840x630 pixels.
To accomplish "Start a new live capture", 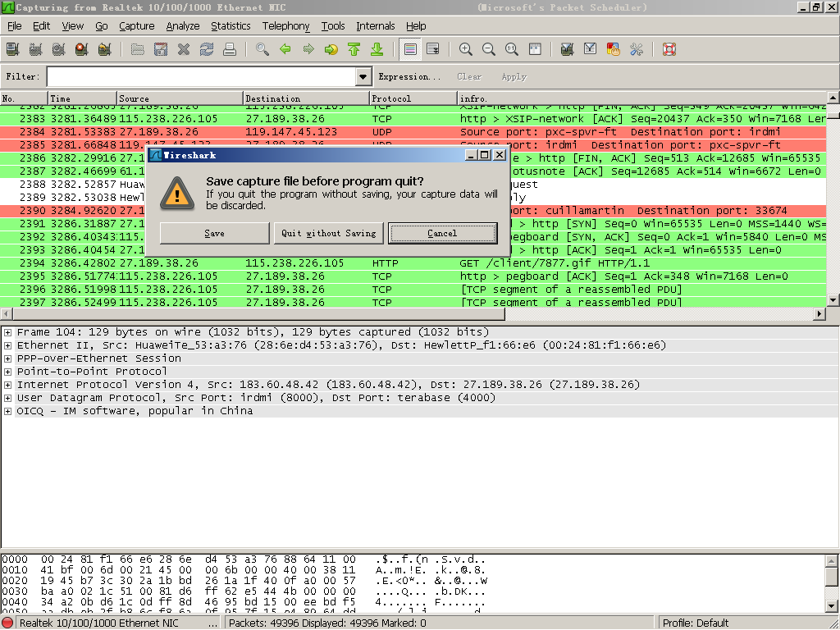I will 59,49.
